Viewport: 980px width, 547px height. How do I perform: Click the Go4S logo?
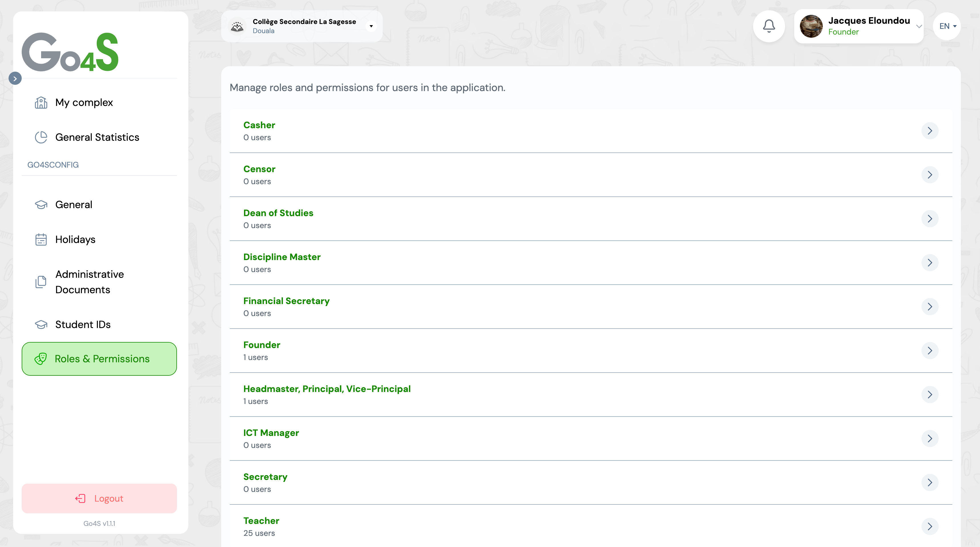tap(70, 52)
